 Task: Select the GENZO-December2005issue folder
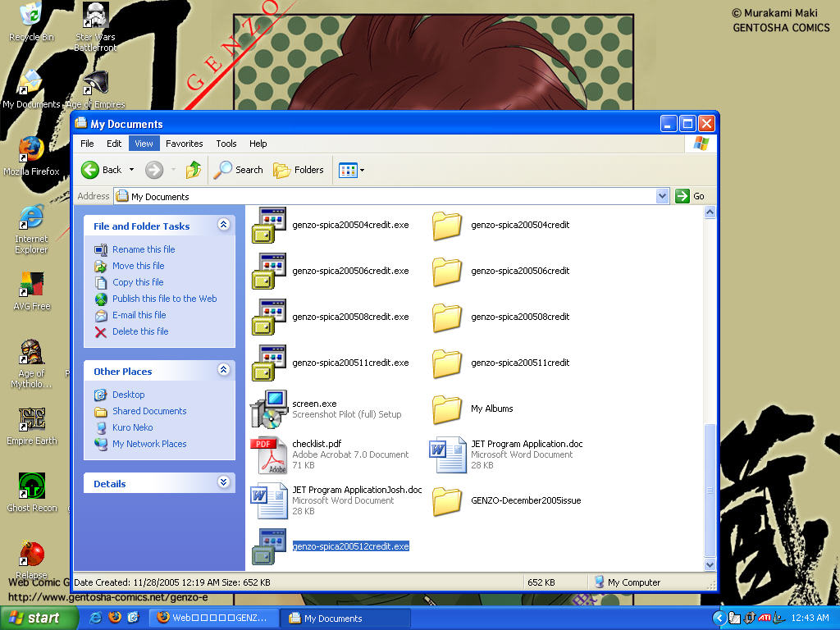tap(447, 500)
